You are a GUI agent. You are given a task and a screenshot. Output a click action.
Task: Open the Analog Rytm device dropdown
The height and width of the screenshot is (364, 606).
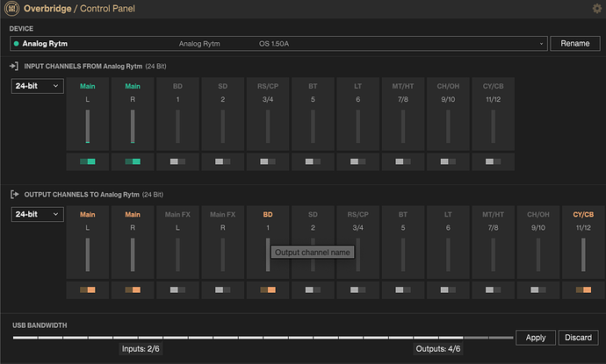point(278,44)
